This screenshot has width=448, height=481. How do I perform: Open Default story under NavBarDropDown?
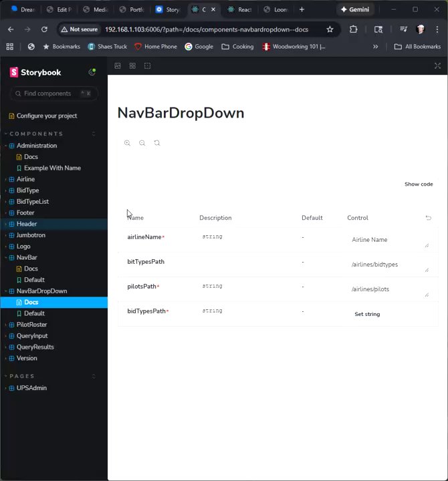pyautogui.click(x=34, y=313)
